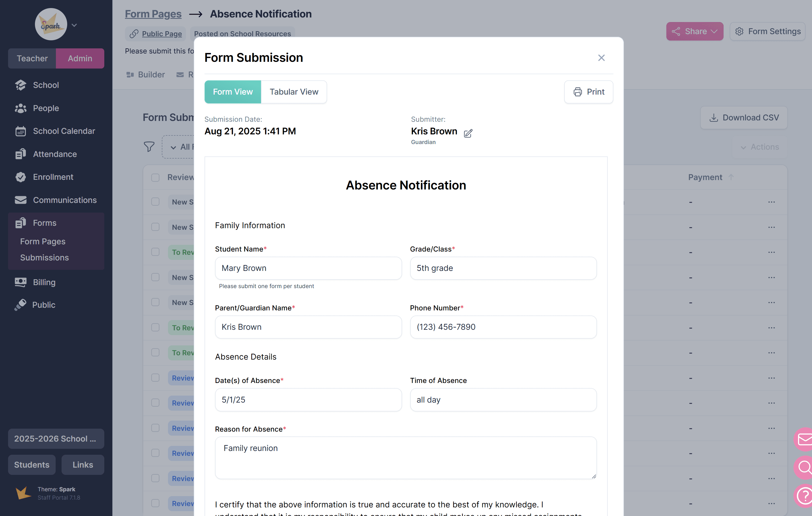Click the pink search floating button
This screenshot has width=812, height=516.
[x=804, y=467]
